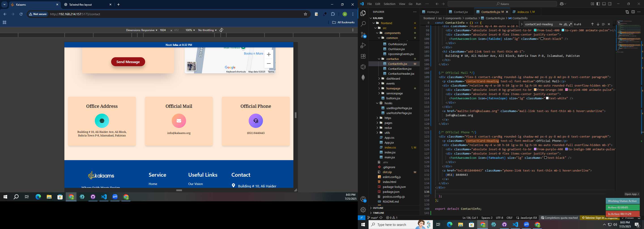The image size is (644, 229).
Task: Open the File menu in VS Code
Action: (369, 4)
